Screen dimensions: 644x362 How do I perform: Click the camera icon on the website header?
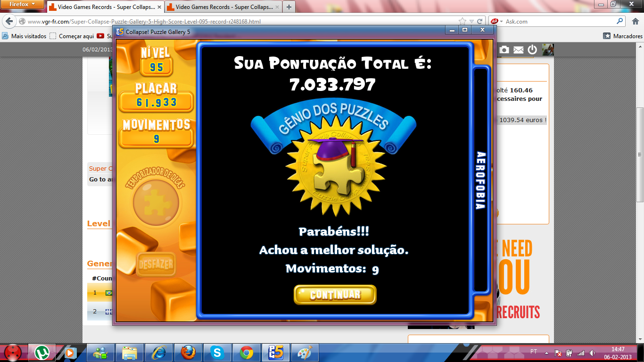504,49
